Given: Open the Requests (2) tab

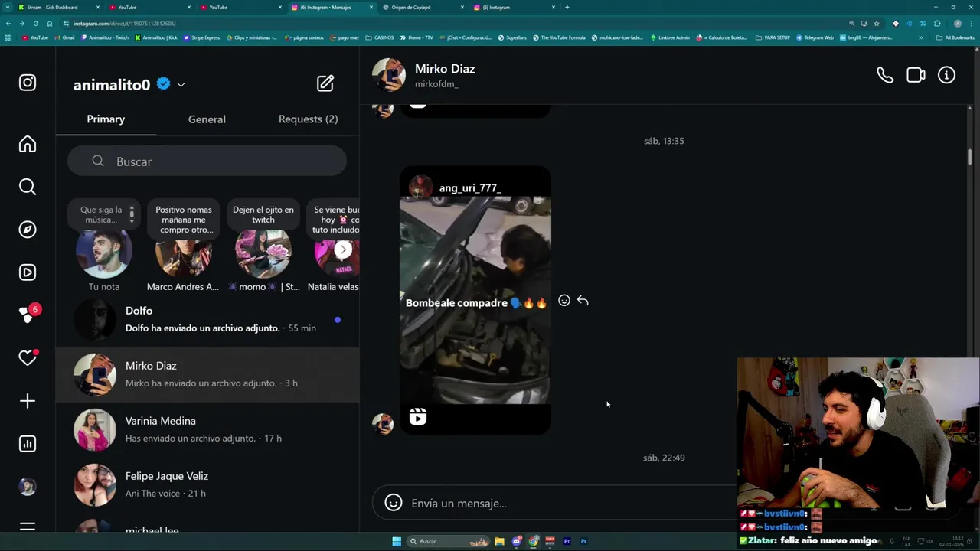Looking at the screenshot, I should click(x=308, y=119).
